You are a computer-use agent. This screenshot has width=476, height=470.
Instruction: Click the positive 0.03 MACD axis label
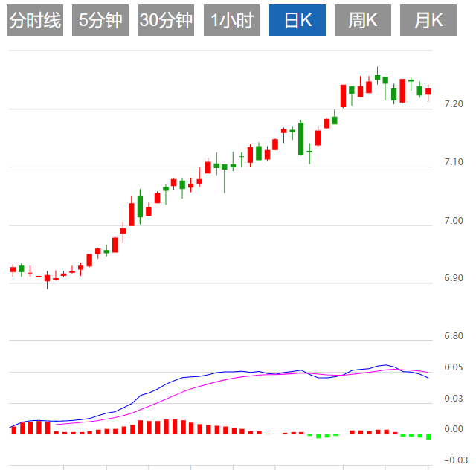pos(453,399)
